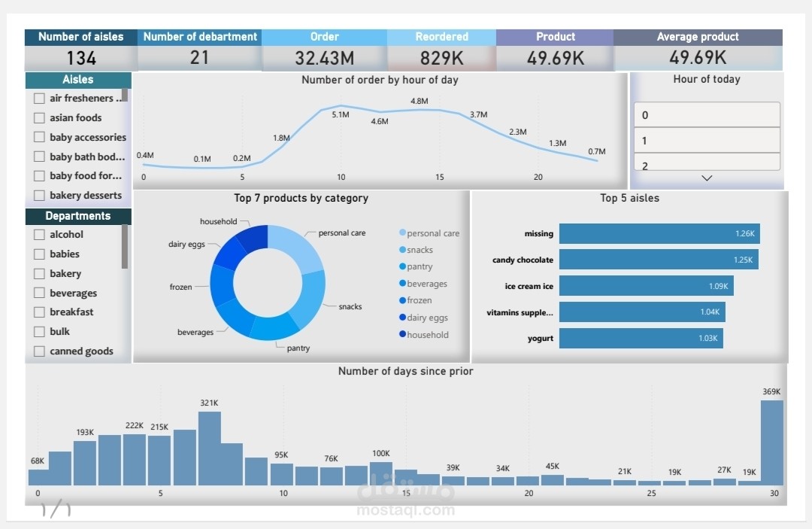Select hour 0 in Hour of today
812x529 pixels.
click(x=707, y=114)
